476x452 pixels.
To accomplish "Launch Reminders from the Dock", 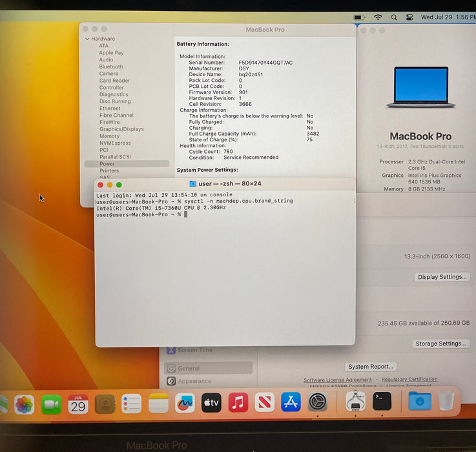I will tap(132, 404).
